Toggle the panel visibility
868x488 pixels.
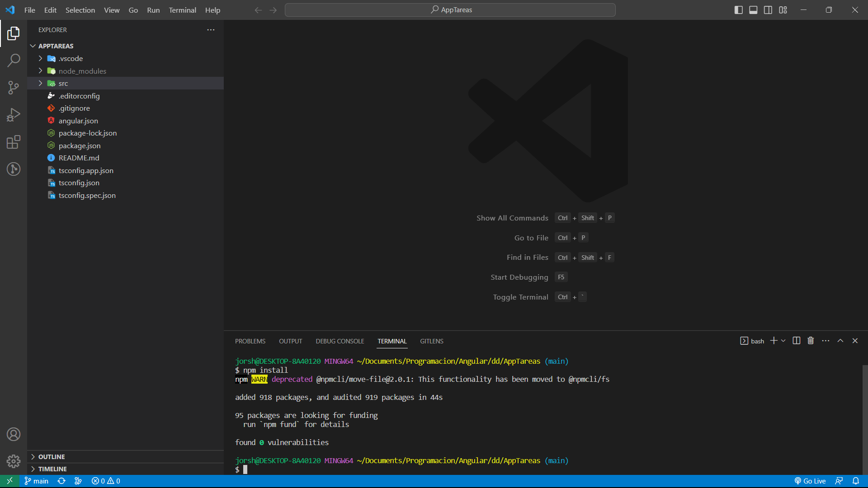[753, 9]
